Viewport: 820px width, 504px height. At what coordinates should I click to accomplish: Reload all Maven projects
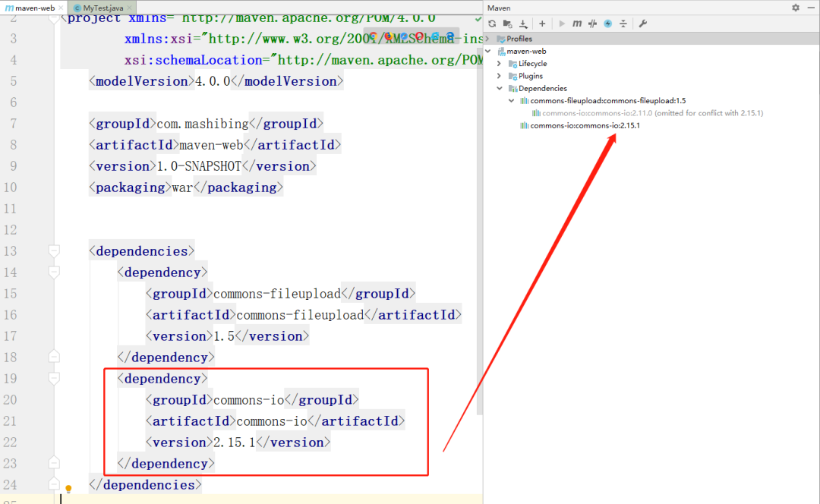tap(492, 24)
